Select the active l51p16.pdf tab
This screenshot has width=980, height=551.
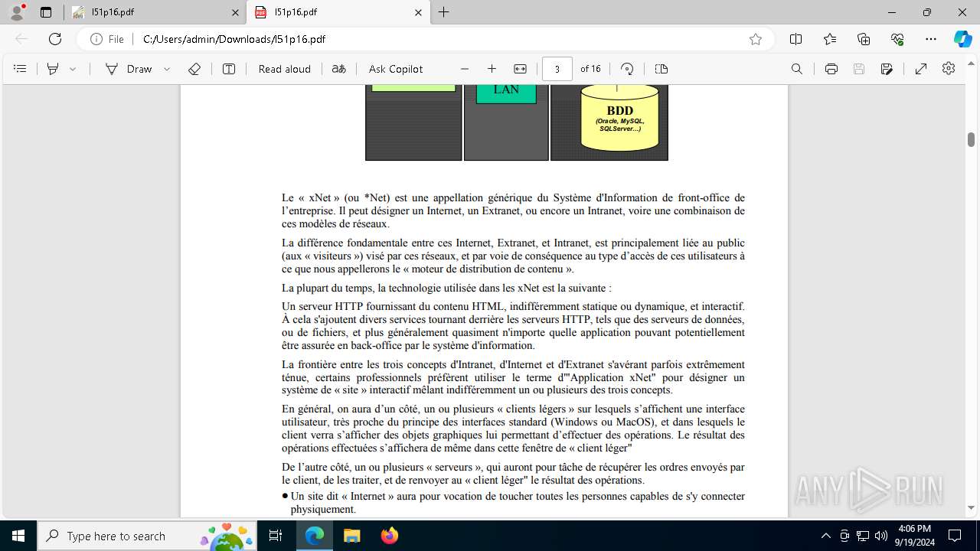(337, 12)
